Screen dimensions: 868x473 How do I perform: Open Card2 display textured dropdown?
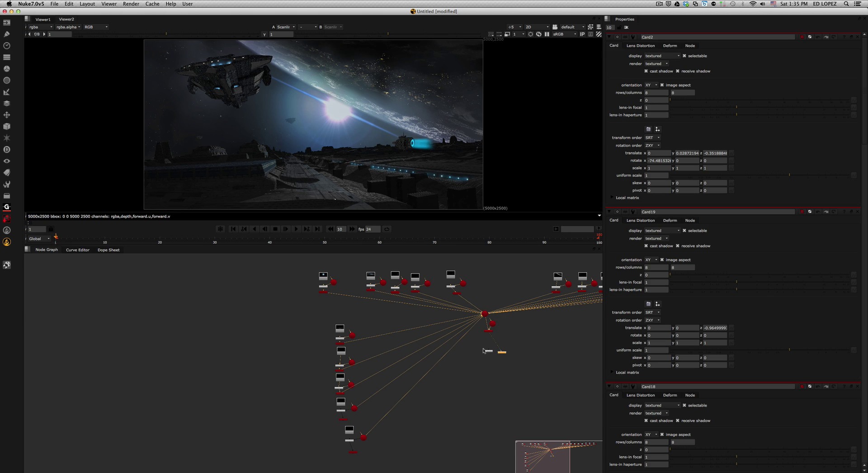point(662,56)
